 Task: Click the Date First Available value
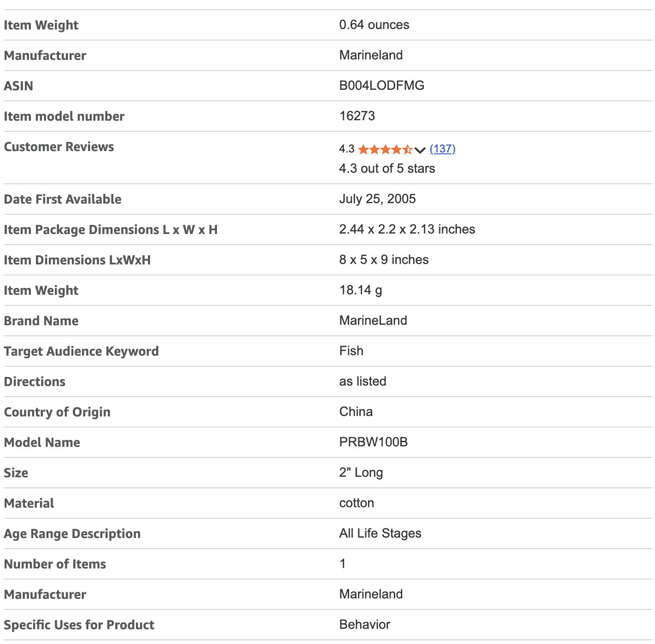pyautogui.click(x=377, y=199)
